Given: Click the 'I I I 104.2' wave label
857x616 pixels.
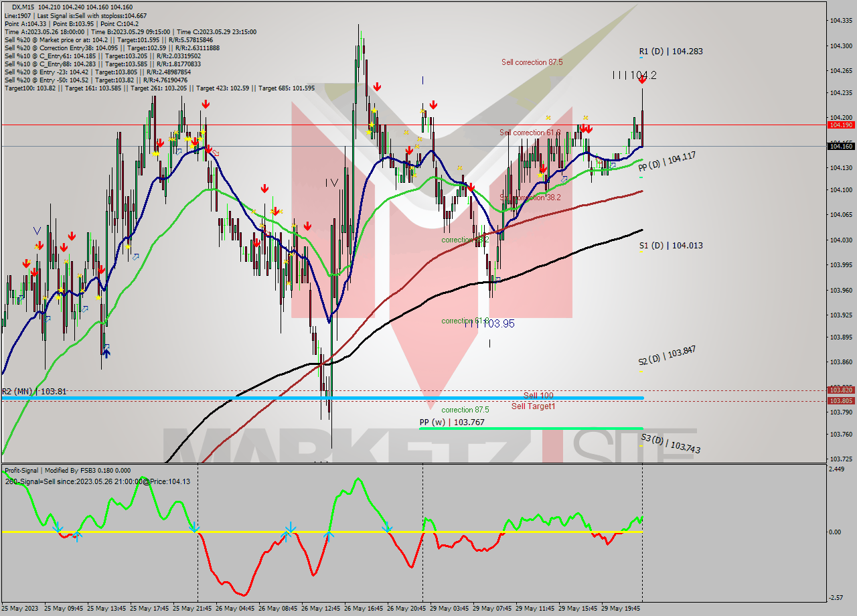Looking at the screenshot, I should pos(634,76).
